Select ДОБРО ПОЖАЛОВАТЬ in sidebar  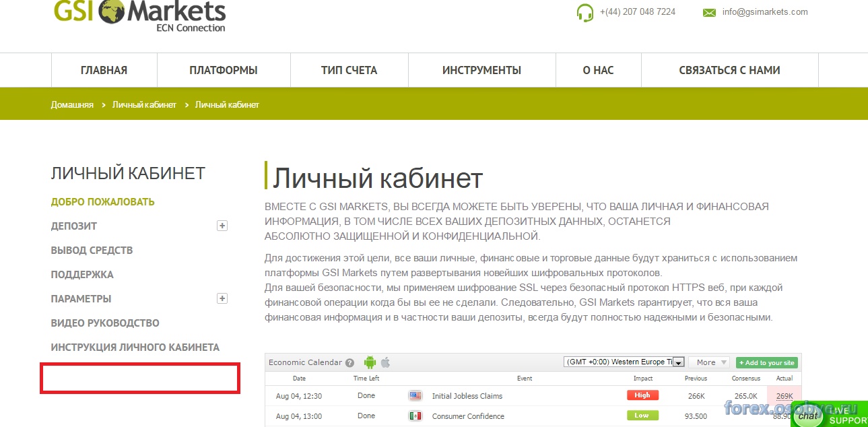point(103,201)
